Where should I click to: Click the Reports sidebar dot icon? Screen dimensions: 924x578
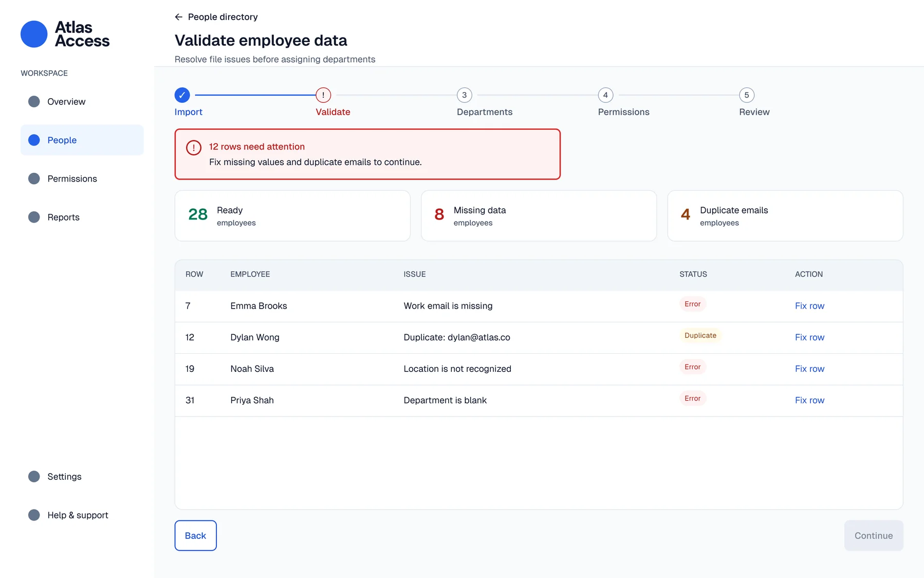click(34, 217)
